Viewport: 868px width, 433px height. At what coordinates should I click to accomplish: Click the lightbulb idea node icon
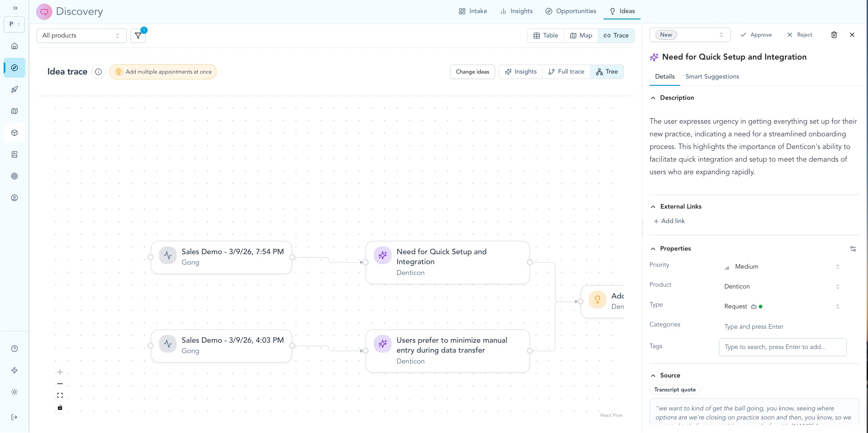(x=597, y=299)
